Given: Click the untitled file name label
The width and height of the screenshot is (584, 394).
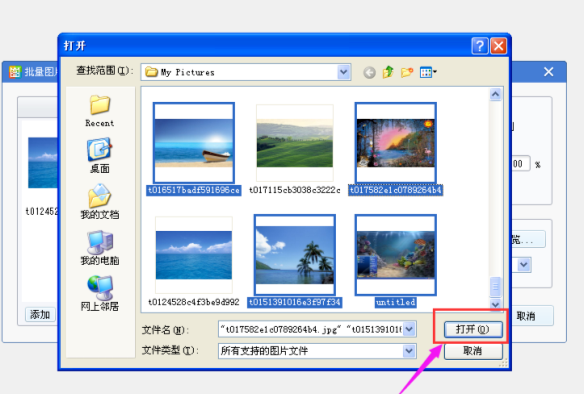Looking at the screenshot, I should (396, 302).
